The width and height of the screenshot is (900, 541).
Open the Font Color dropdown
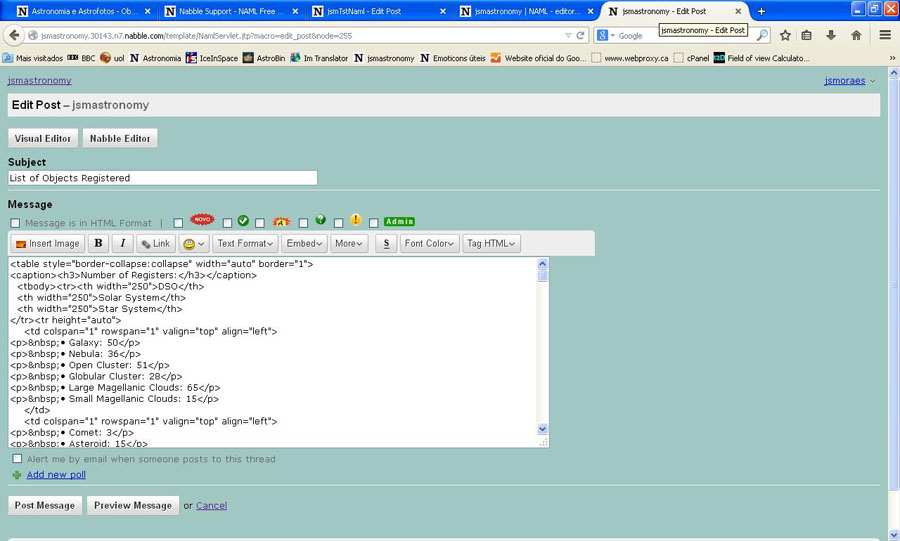tap(430, 243)
